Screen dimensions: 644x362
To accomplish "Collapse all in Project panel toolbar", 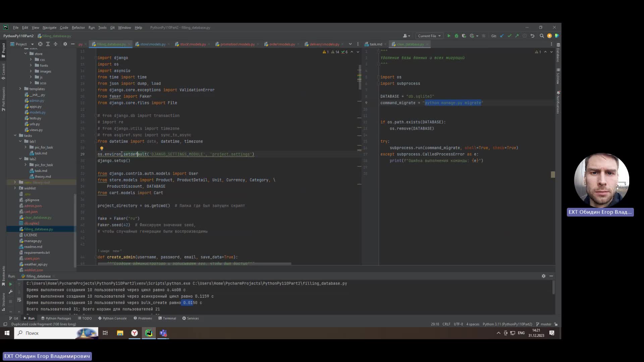I will pos(56,44).
